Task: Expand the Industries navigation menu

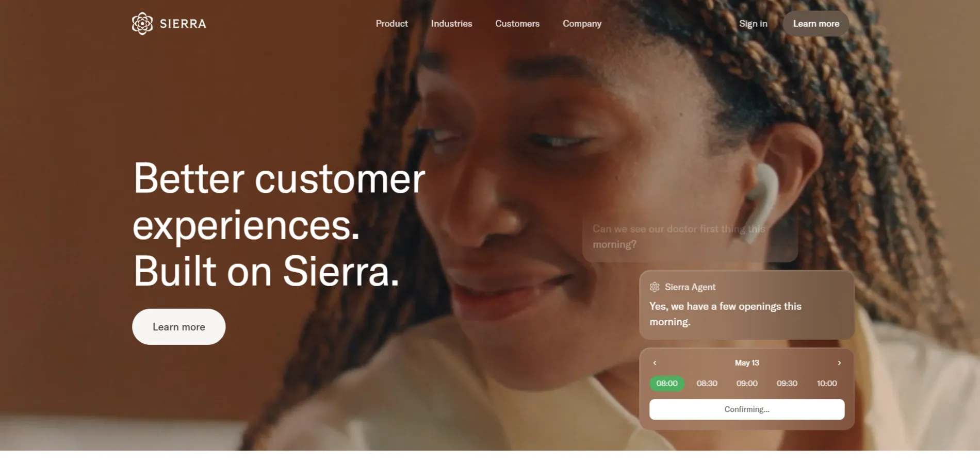Action: pyautogui.click(x=451, y=24)
